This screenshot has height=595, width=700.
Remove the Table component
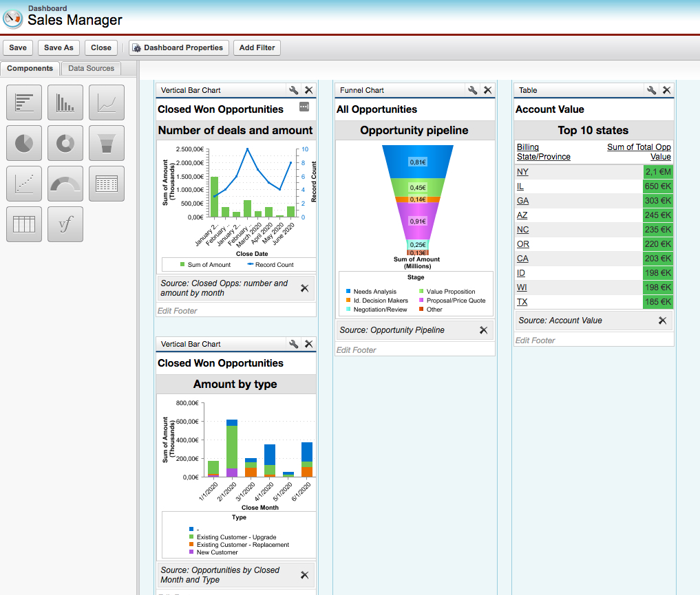point(666,90)
